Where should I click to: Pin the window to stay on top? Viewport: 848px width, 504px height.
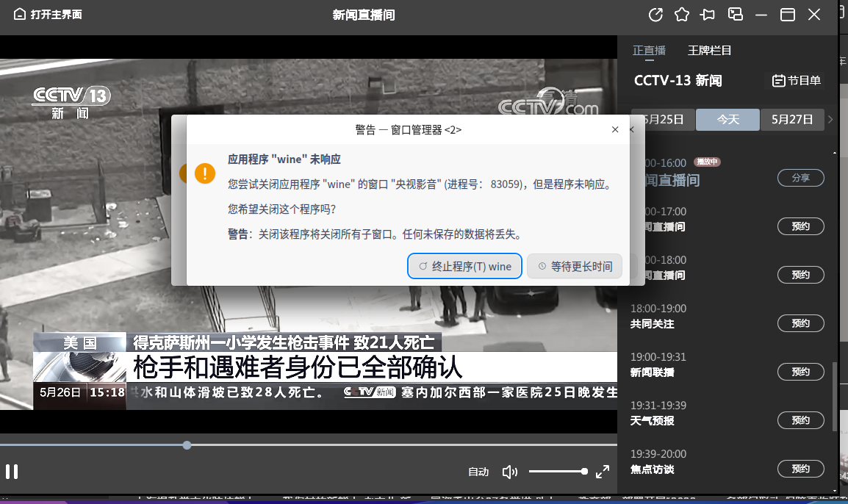pos(707,14)
